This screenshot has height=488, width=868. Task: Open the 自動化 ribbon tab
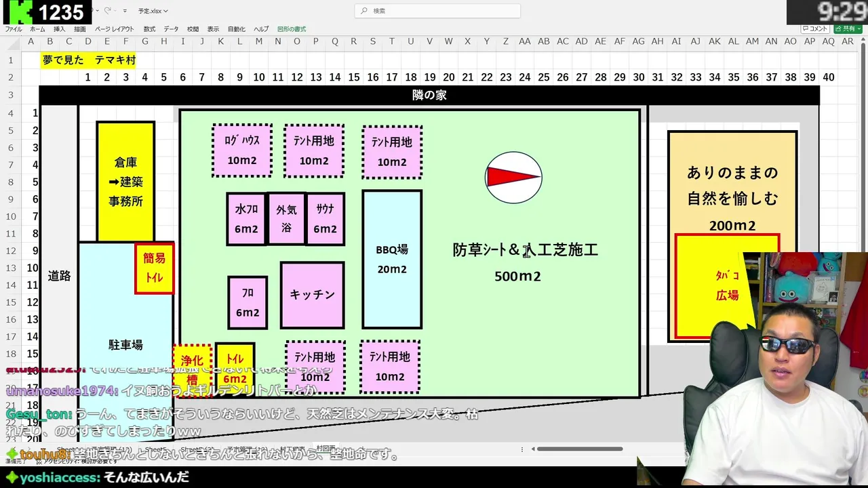pos(237,29)
